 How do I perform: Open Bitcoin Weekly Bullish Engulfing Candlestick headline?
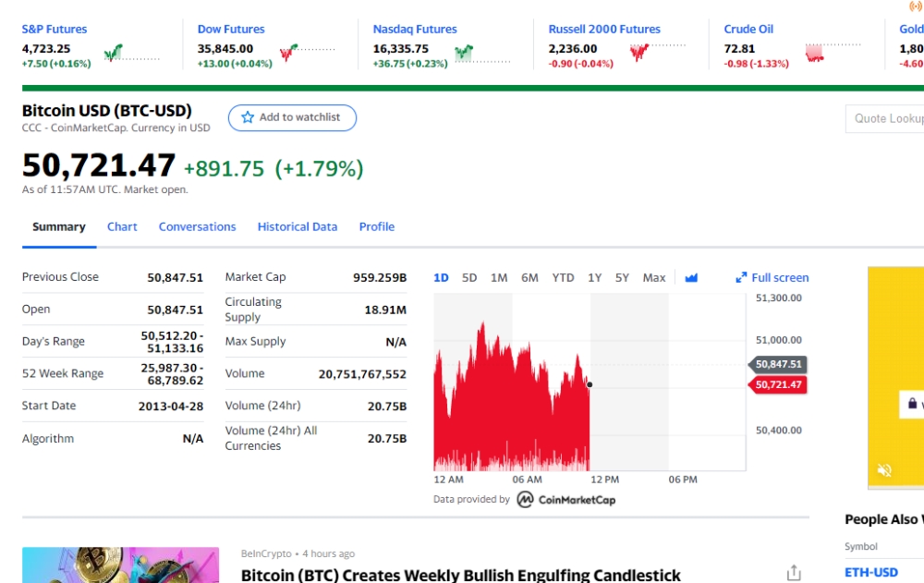(x=461, y=575)
